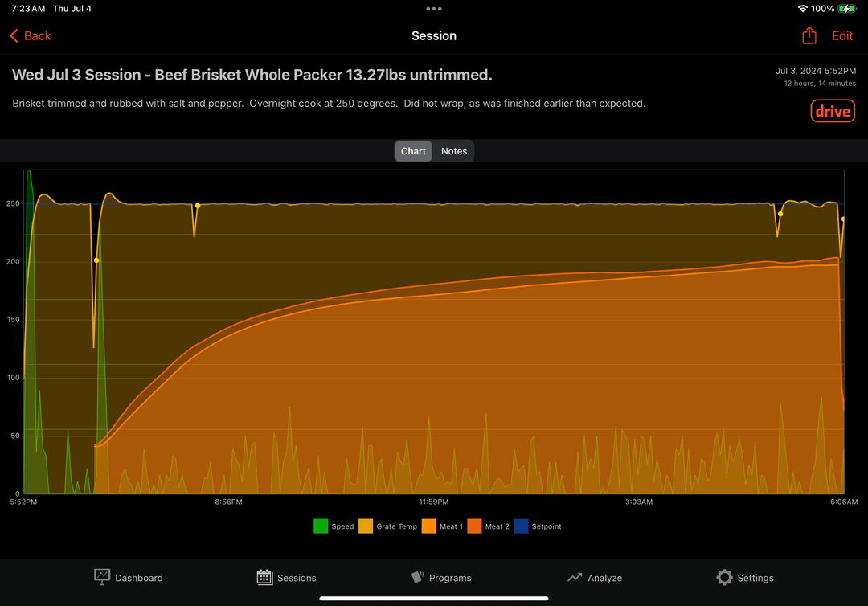Toggle the Speed green legend swatch

coord(321,526)
